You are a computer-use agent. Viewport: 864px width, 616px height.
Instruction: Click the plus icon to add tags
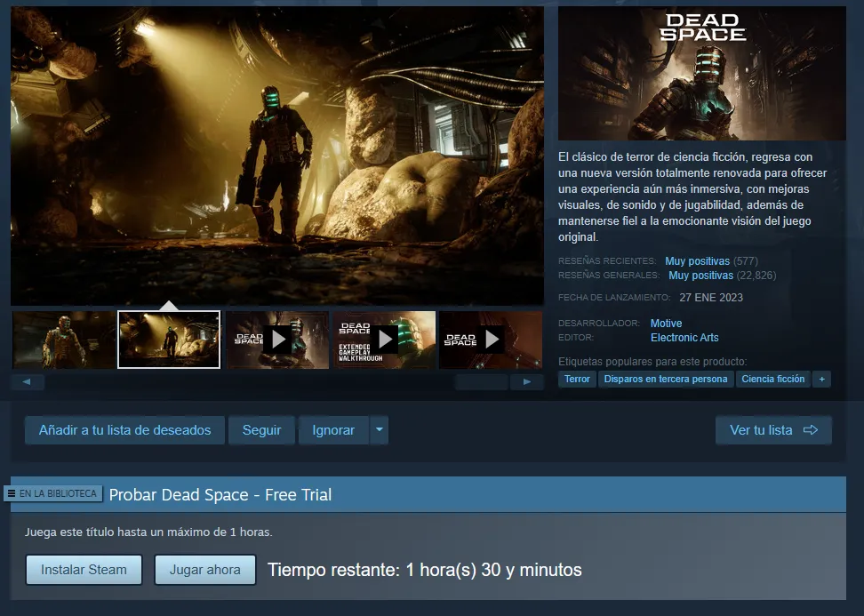(x=821, y=380)
